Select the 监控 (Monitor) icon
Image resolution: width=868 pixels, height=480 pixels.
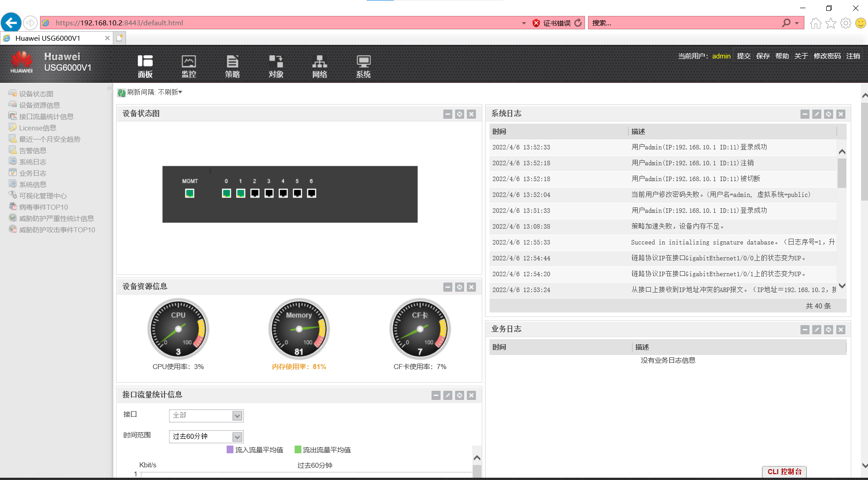point(189,66)
